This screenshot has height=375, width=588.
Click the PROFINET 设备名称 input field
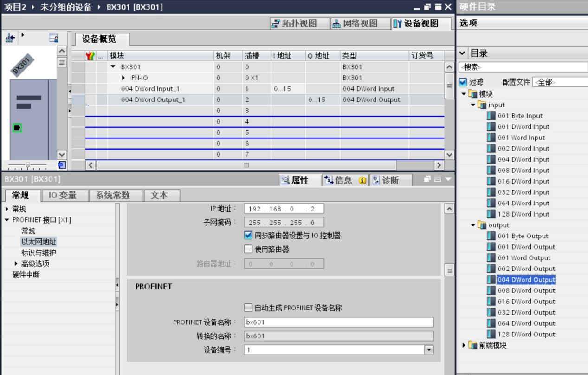[339, 322]
